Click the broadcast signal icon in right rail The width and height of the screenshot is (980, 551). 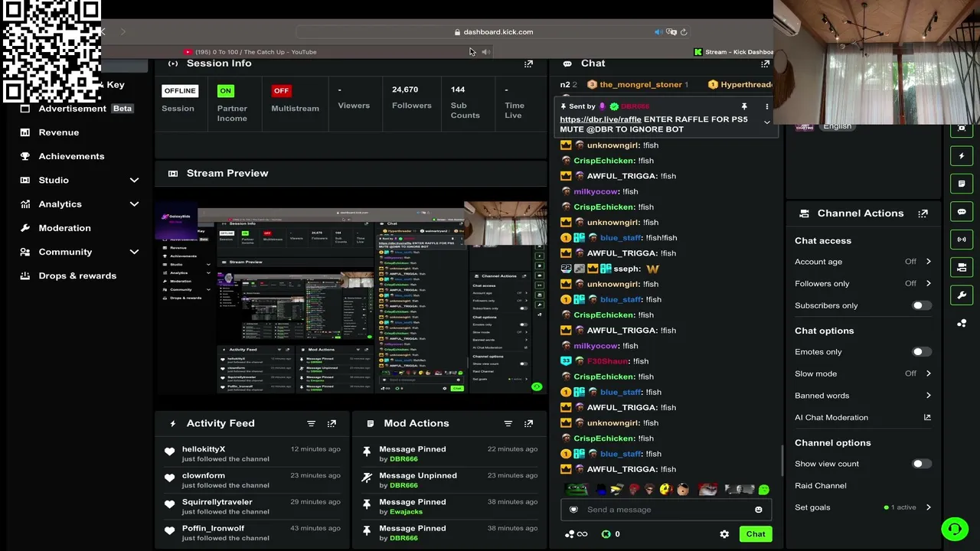[x=962, y=240]
